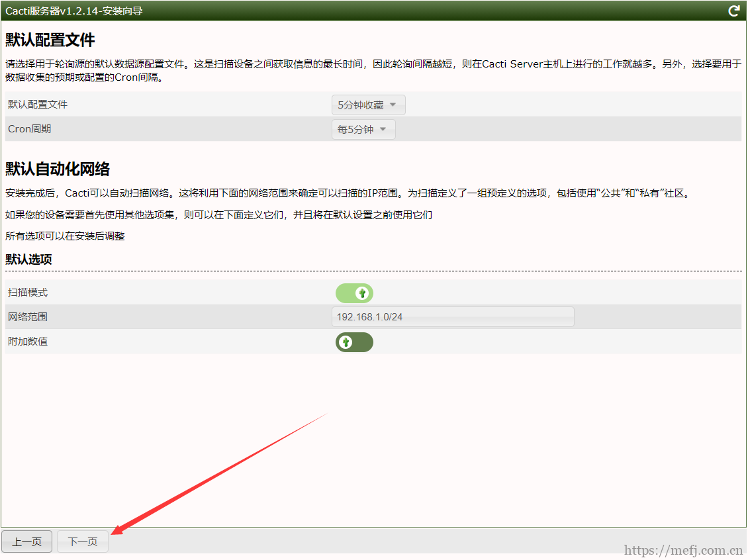Screen dimensions: 750x560
Task: Click the Cacti服务器v1.2.14-安装向导 title text
Action: pos(74,11)
